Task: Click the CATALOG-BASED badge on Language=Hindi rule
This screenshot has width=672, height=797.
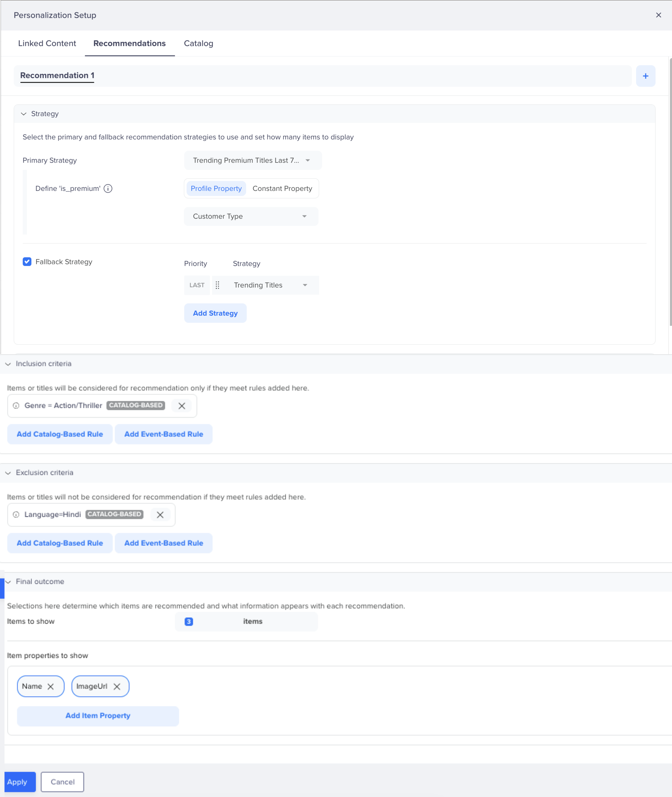Action: 114,515
